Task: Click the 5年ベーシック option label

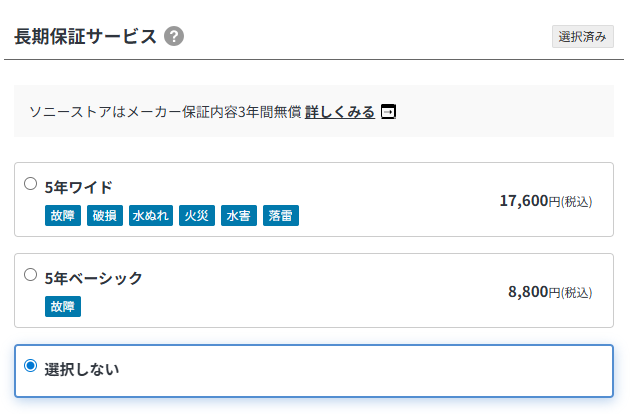Action: click(94, 278)
